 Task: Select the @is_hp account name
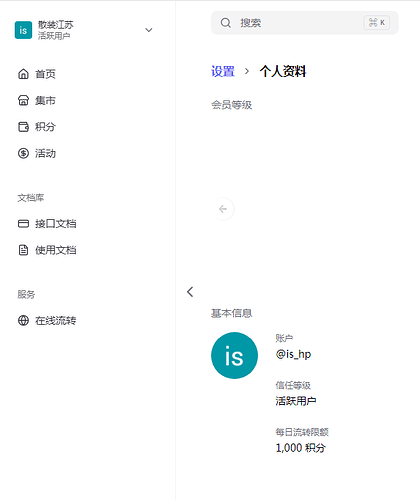(293, 354)
